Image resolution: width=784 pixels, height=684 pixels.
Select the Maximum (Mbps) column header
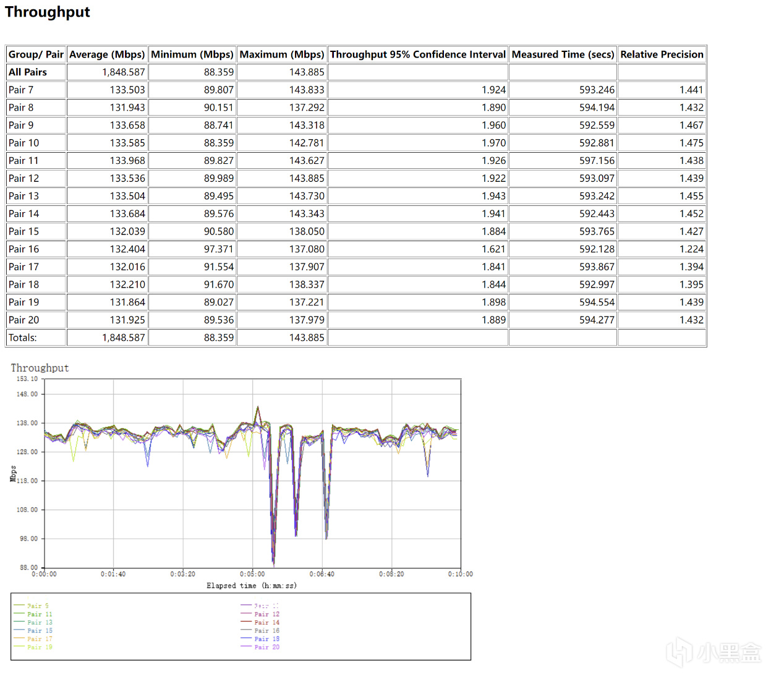click(282, 54)
